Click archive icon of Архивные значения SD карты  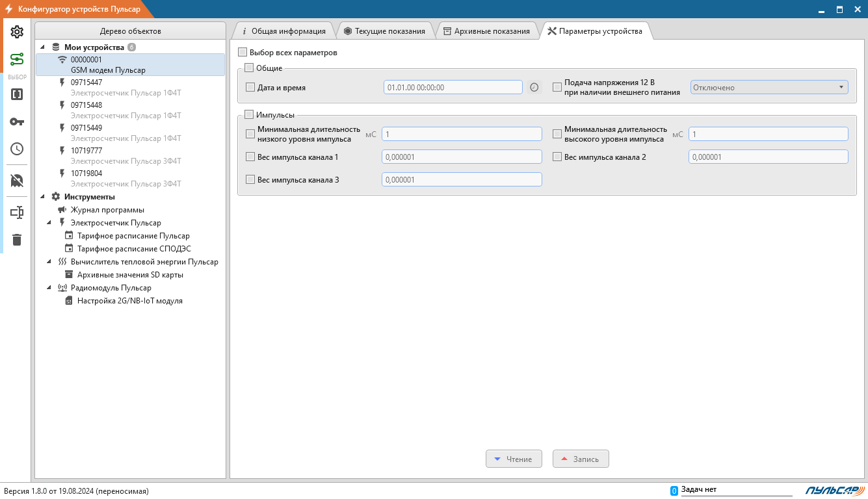(69, 275)
